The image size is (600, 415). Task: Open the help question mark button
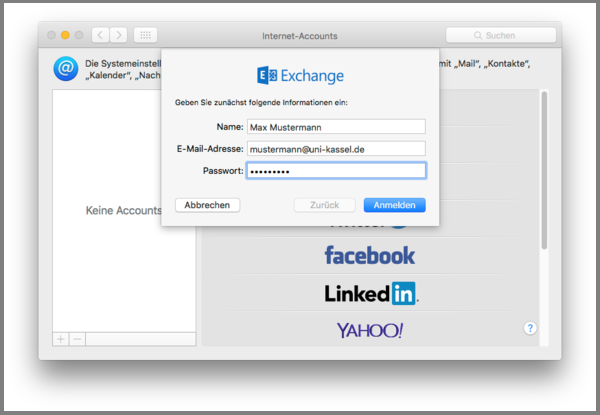coord(530,327)
